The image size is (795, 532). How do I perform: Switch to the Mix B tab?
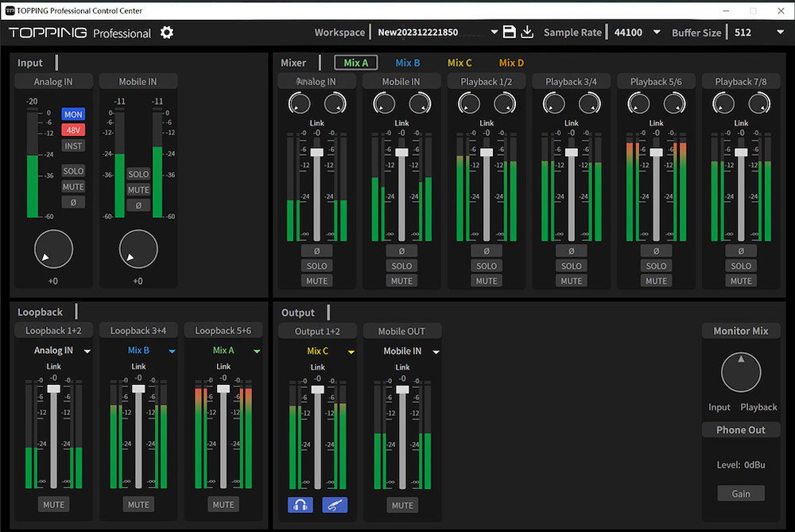(408, 63)
